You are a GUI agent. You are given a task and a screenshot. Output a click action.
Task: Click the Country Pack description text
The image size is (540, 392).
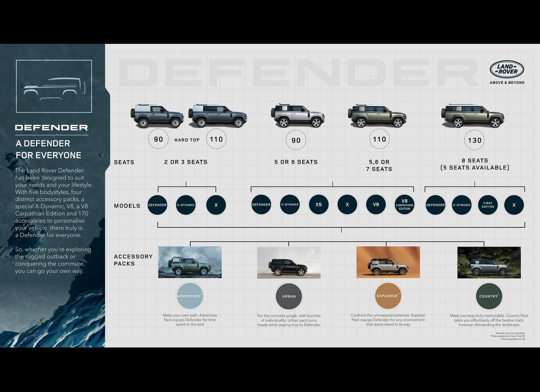pos(489,320)
